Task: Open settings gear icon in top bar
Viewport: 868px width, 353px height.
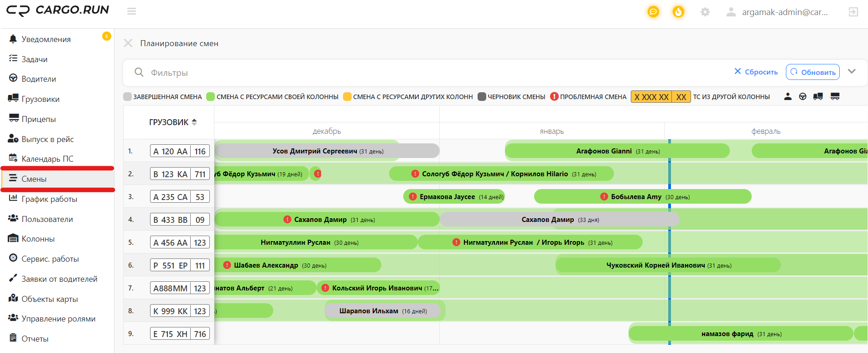Action: click(705, 12)
